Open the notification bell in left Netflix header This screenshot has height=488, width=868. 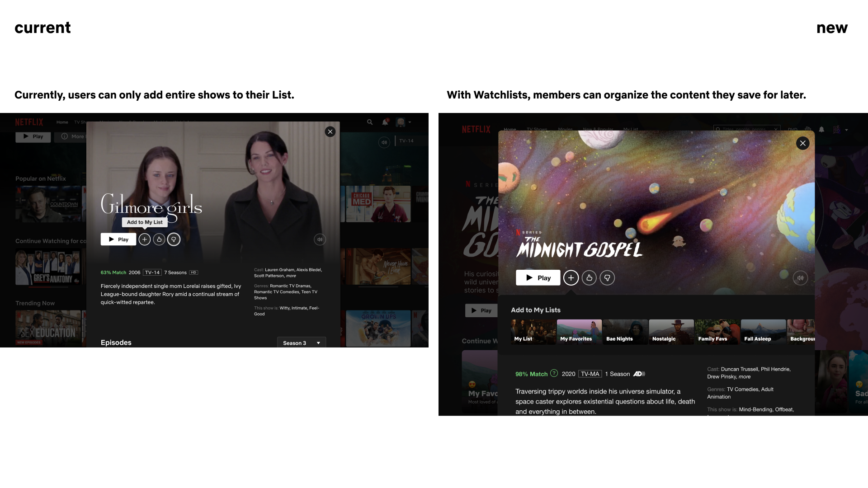point(385,122)
